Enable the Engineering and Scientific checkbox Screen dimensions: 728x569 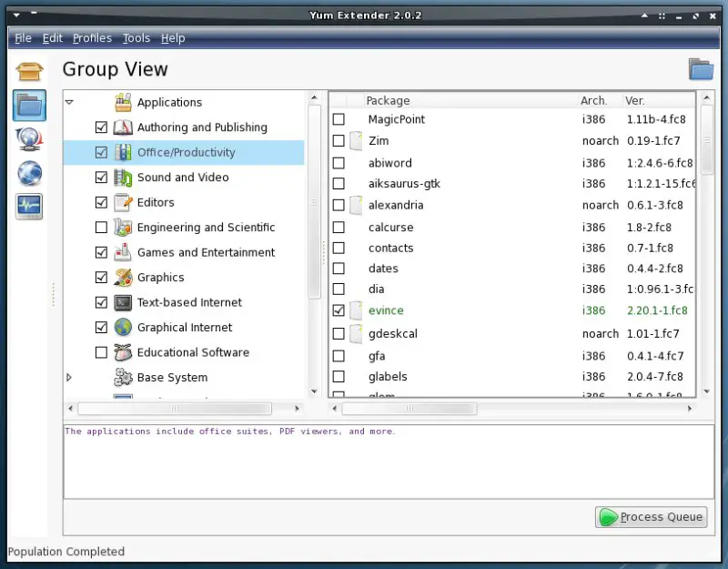click(101, 228)
